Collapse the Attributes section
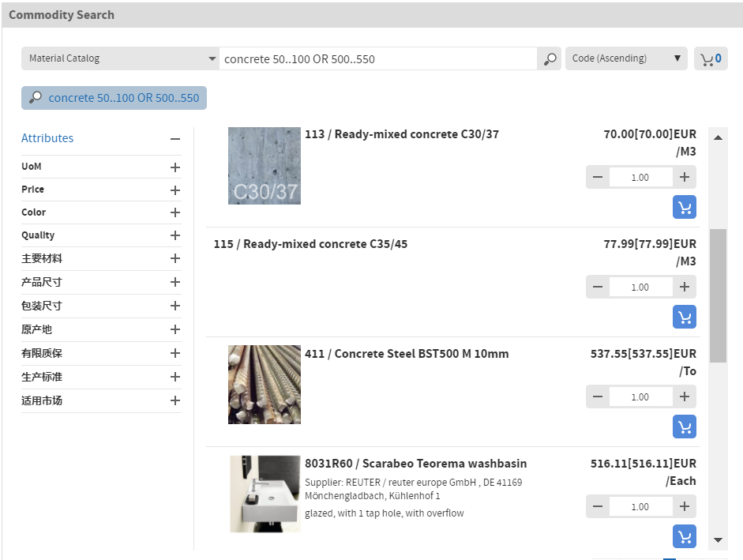The height and width of the screenshot is (560, 743). coord(174,139)
